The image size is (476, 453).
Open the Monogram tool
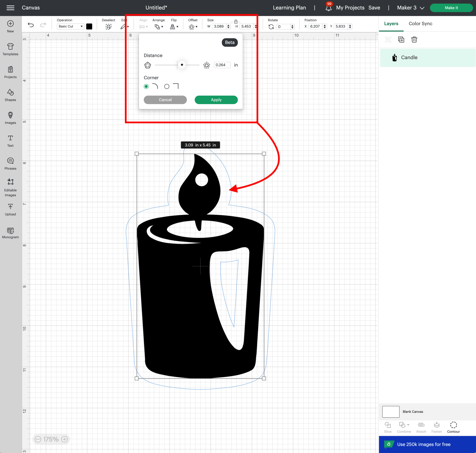click(10, 233)
